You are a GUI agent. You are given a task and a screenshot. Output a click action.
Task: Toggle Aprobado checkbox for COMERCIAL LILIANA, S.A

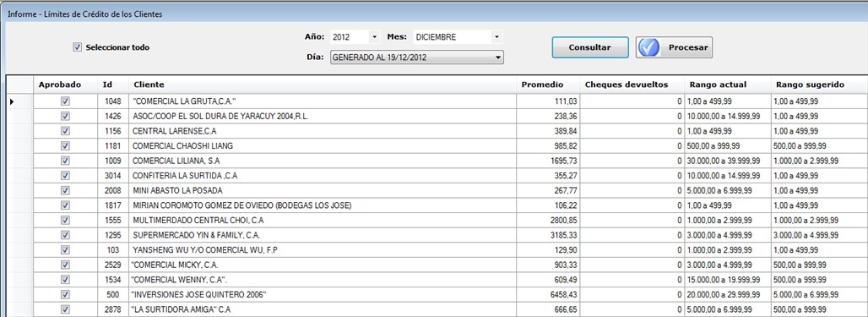pyautogui.click(x=65, y=161)
